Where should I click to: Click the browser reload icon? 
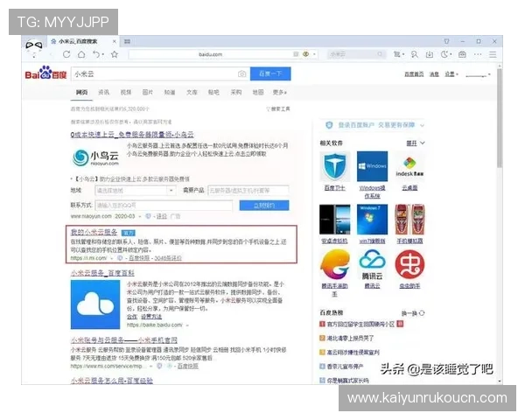click(x=66, y=54)
